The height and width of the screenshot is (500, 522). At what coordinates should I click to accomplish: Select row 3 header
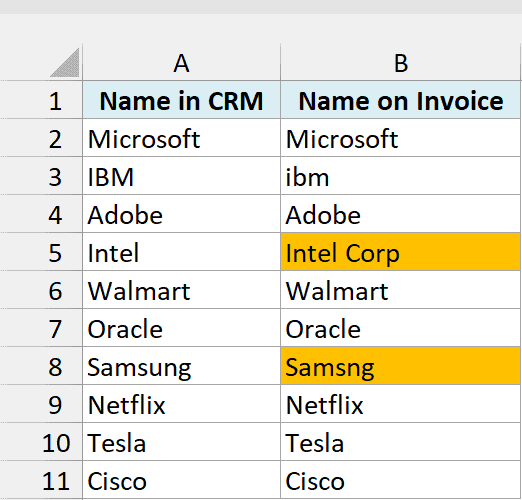click(41, 176)
